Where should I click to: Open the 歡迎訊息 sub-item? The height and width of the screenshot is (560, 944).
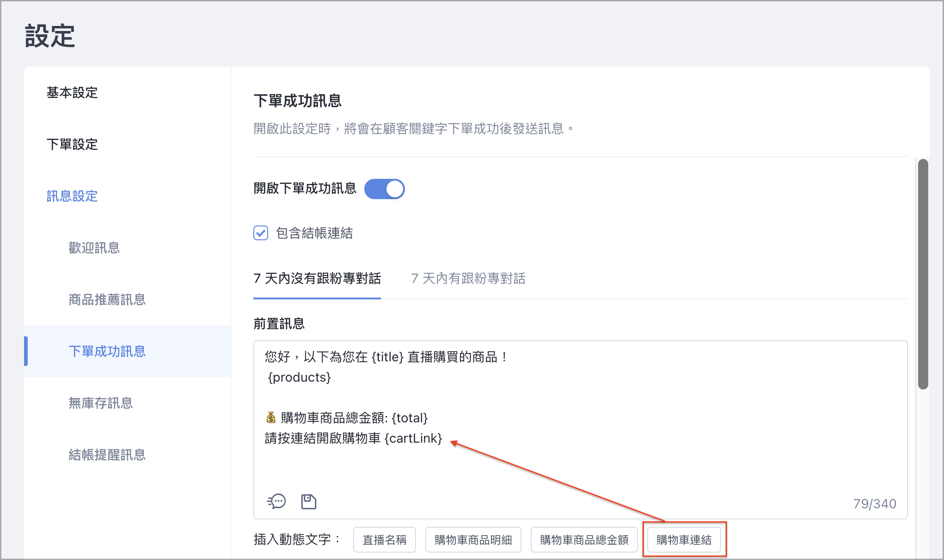[x=94, y=248]
